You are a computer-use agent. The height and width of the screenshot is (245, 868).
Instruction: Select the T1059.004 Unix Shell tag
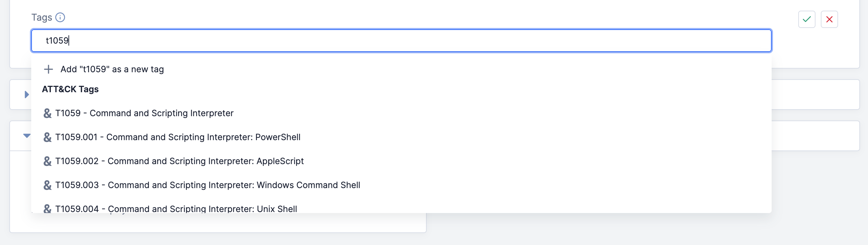[x=176, y=209]
